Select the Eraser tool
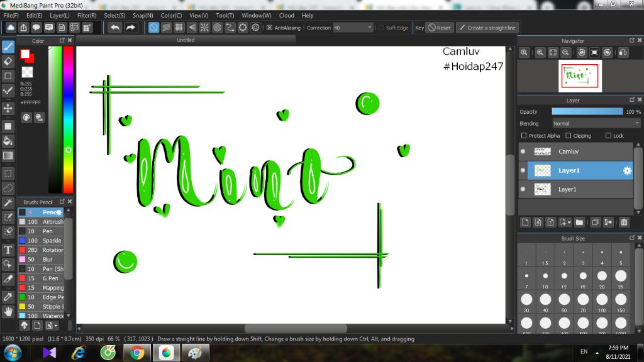644x362 pixels. pos(8,62)
